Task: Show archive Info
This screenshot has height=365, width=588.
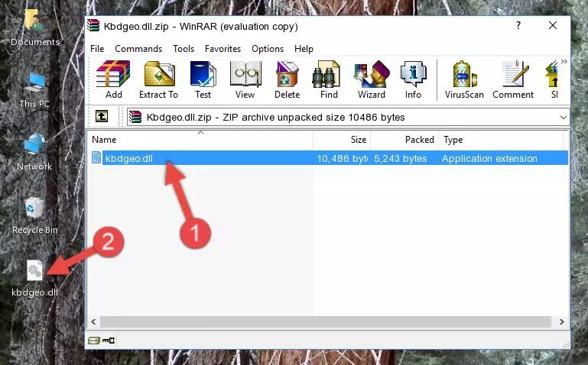Action: point(413,79)
